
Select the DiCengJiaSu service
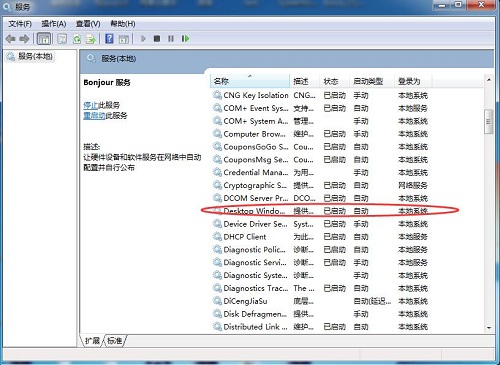[320, 301]
